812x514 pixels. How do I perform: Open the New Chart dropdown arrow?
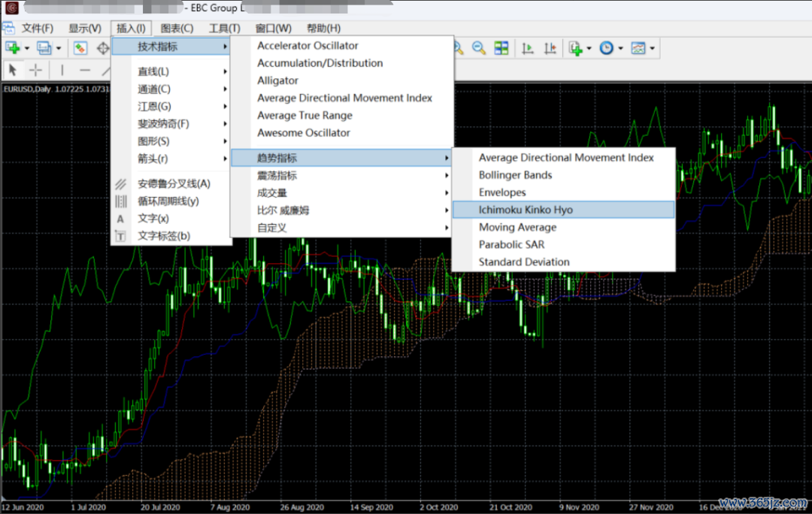pyautogui.click(x=27, y=49)
